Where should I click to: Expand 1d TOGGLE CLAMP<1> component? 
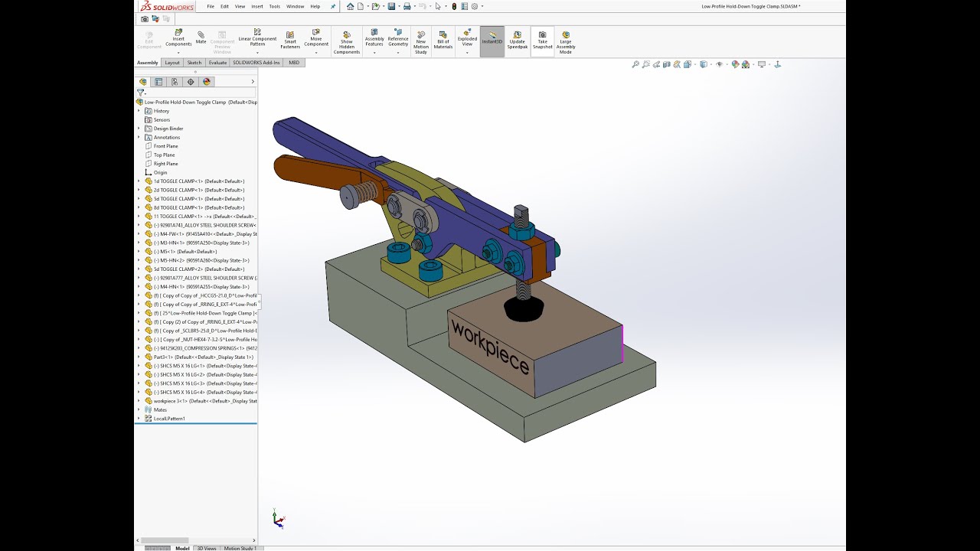139,181
